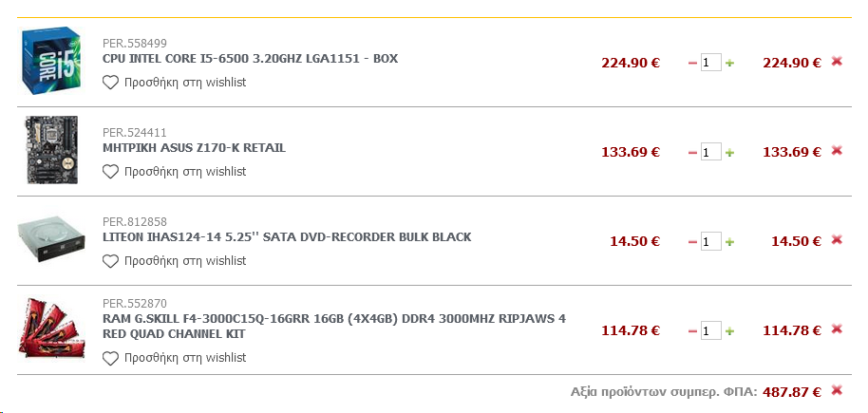Decrease quantity of the G.Skill RAM kit

tap(692, 331)
